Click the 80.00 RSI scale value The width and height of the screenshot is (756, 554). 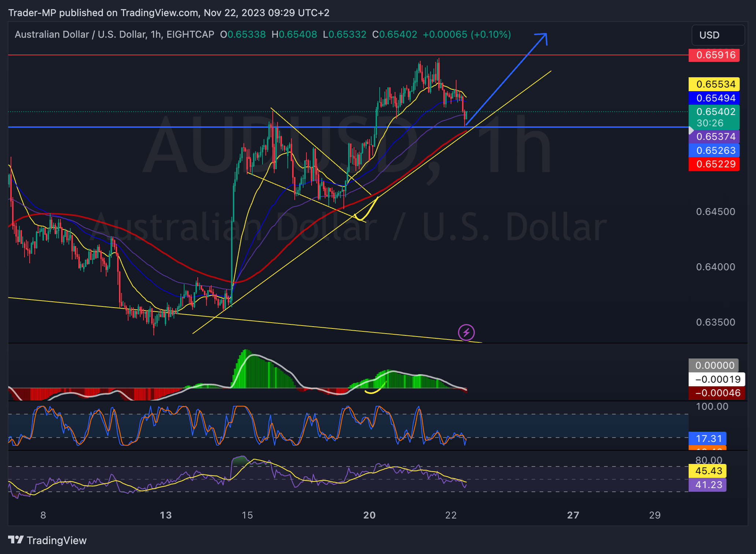tap(709, 460)
